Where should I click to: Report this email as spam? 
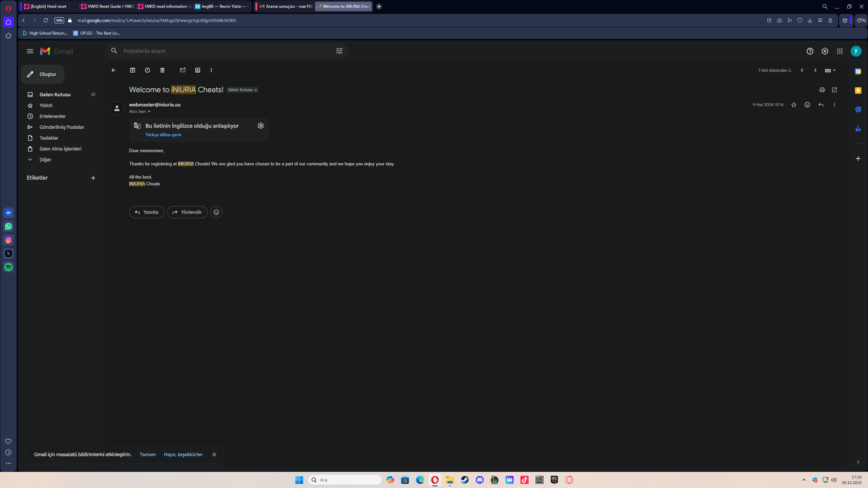tap(147, 70)
